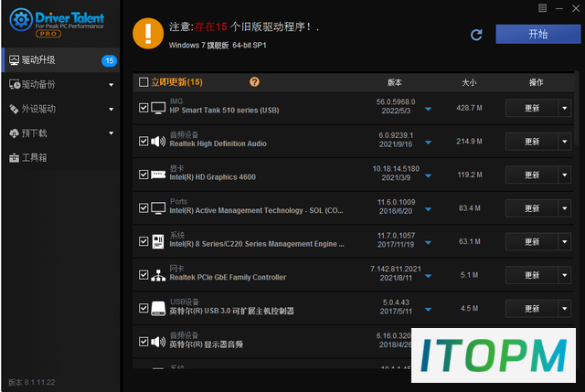This screenshot has width=585, height=392.
Task: Expand version list for Realtek Audio 6.0.9239.1
Action: tap(429, 143)
